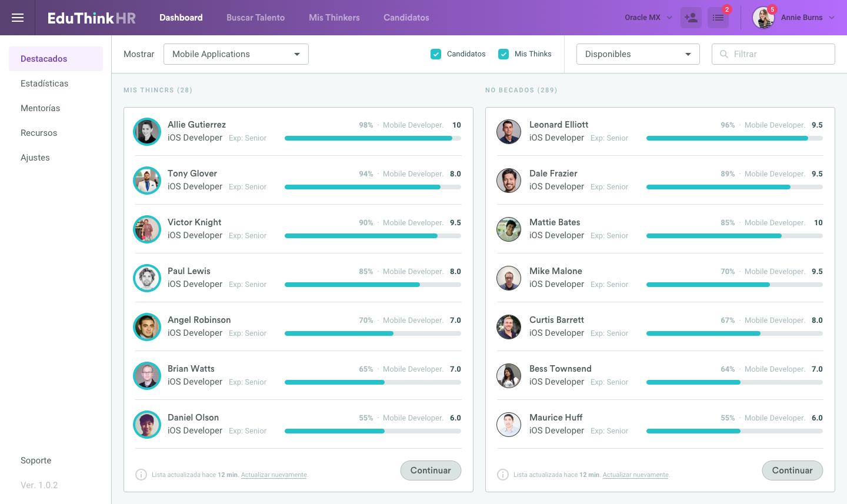Image resolution: width=847 pixels, height=504 pixels.
Task: Go to the Dashboard tab
Action: [x=181, y=18]
